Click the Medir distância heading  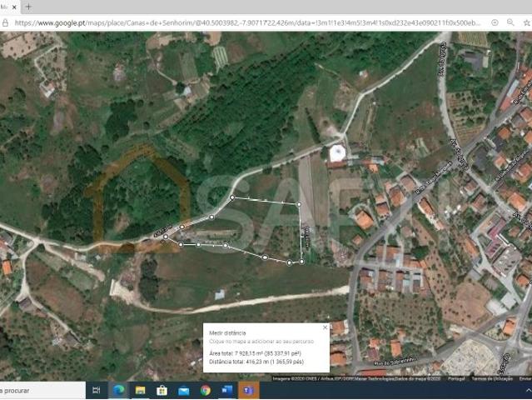pos(227,333)
